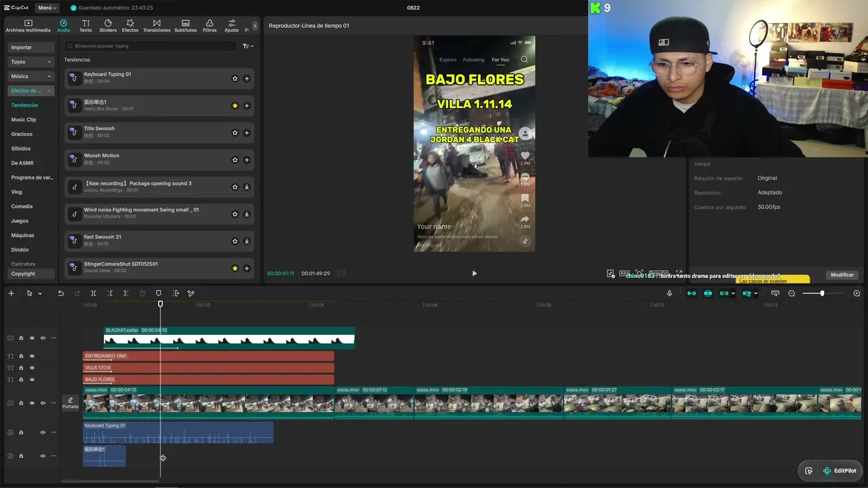
Task: Delete left of playhead tool
Action: point(110,293)
